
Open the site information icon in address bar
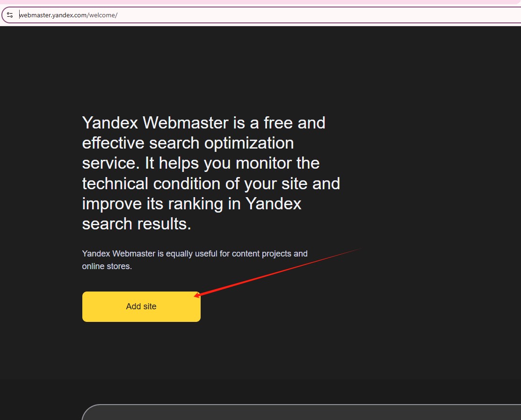tap(10, 15)
